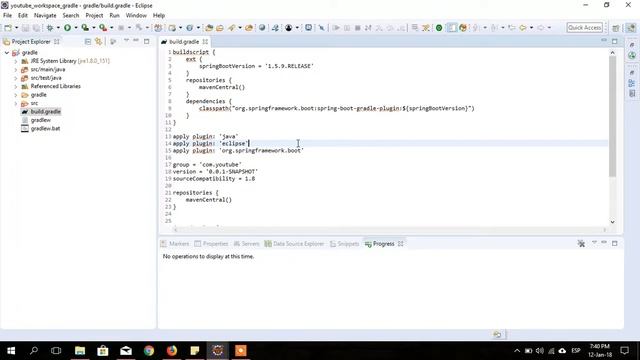Show hidden system tray icons chevron
Viewport: 640px width, 360px height.
(x=517, y=351)
